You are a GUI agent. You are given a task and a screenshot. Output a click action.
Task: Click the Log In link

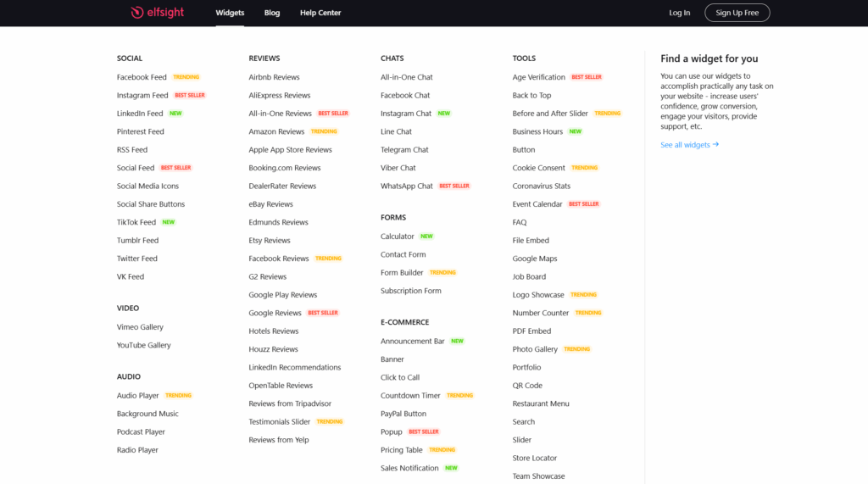pos(679,13)
